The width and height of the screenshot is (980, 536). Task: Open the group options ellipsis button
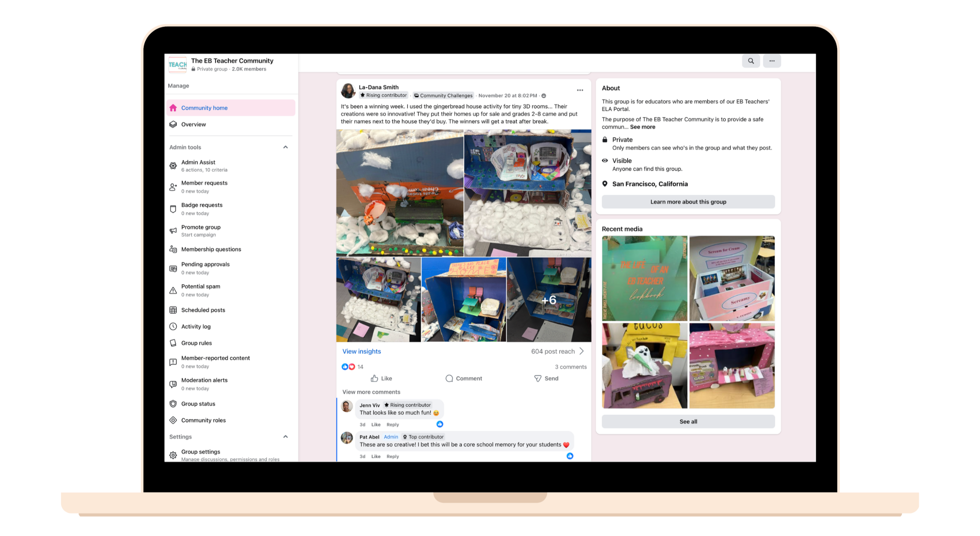click(x=772, y=61)
